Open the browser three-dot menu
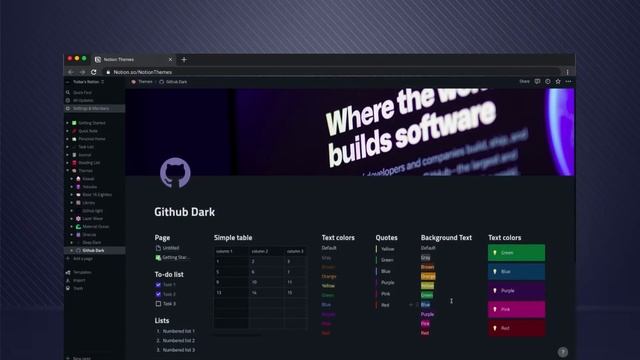This screenshot has width=640, height=360. click(x=567, y=72)
